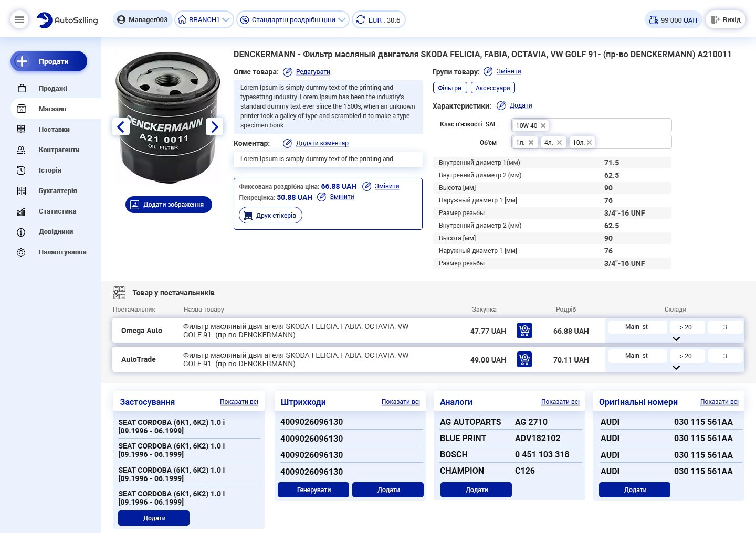Click Додати under Аналоги

coord(476,490)
